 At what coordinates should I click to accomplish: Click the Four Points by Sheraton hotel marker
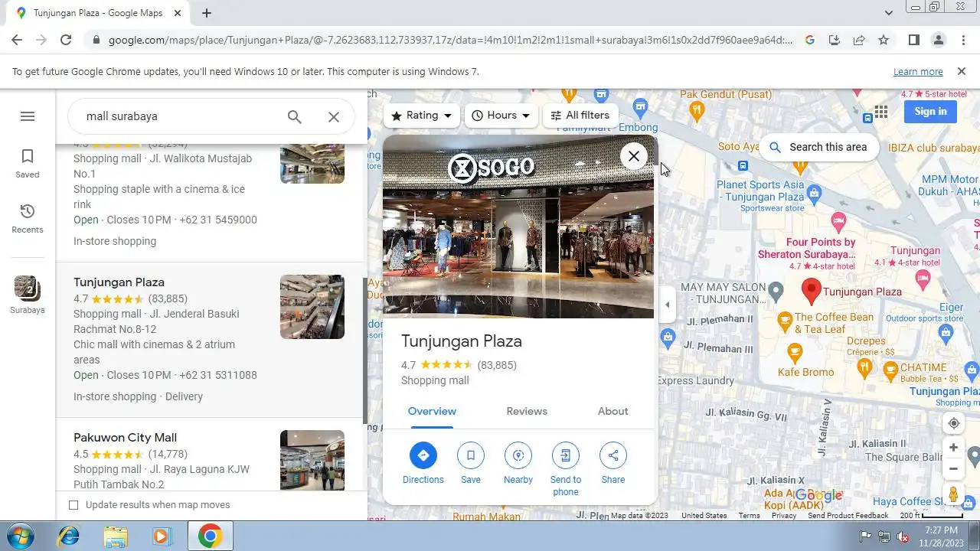pos(838,223)
